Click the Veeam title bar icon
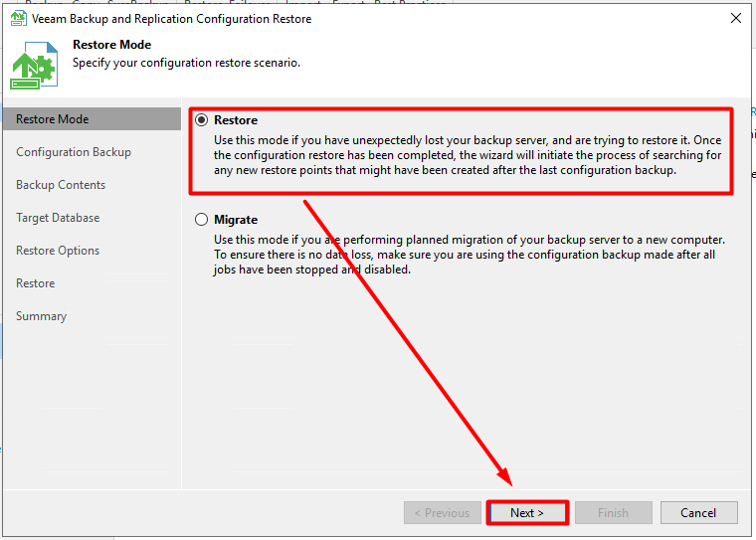 click(18, 18)
